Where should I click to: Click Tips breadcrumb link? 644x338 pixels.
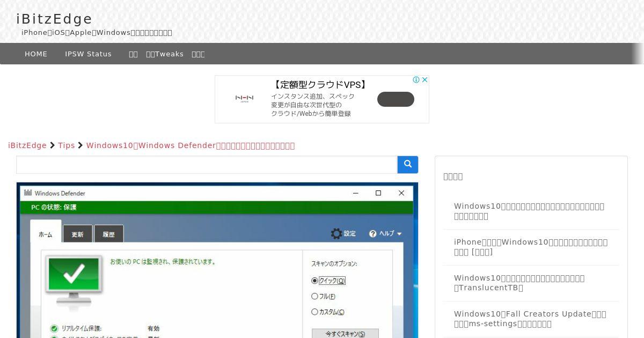67,145
